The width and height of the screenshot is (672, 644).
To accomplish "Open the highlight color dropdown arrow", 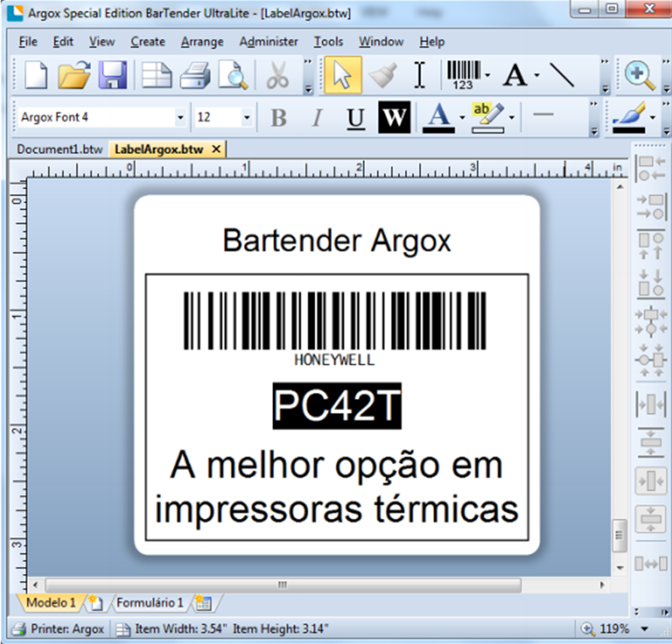I will [512, 117].
